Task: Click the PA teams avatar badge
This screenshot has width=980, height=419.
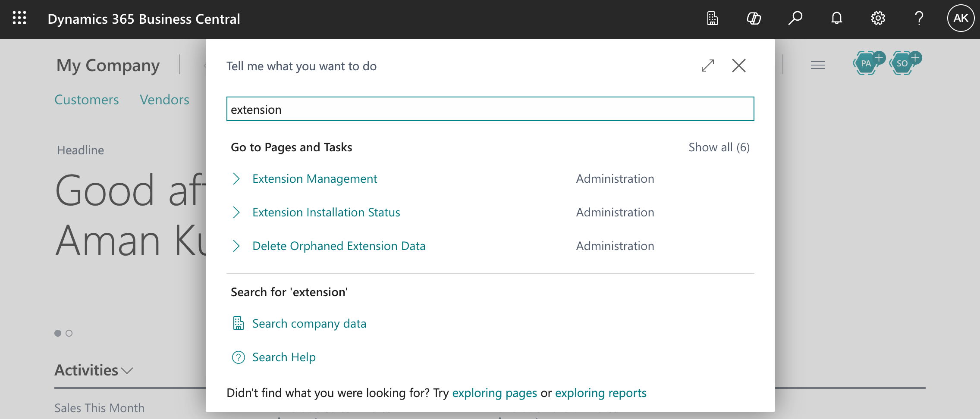Action: 866,63
